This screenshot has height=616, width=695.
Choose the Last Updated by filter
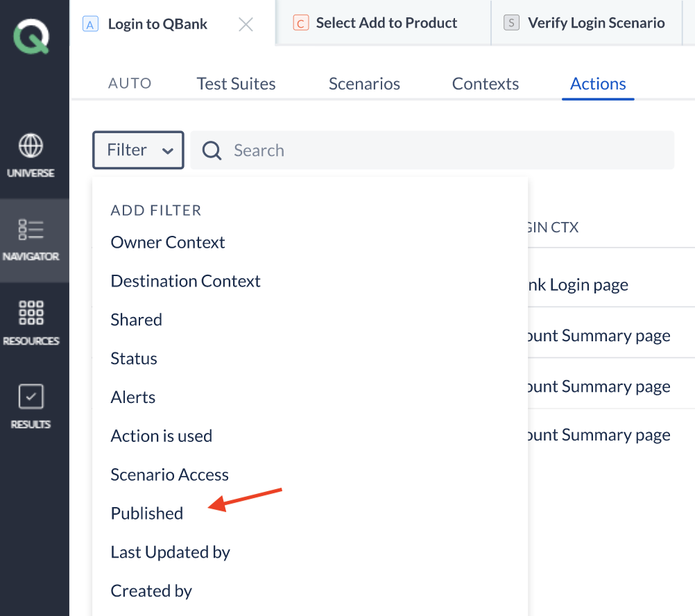click(x=170, y=552)
